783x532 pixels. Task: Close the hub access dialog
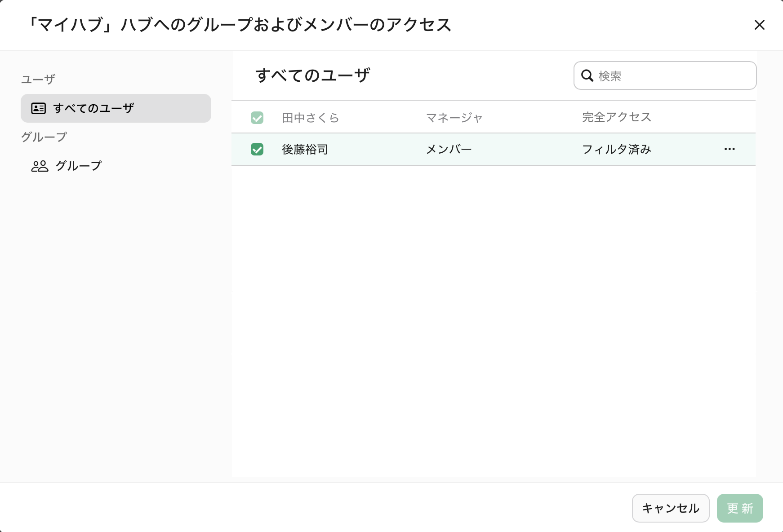(x=759, y=25)
